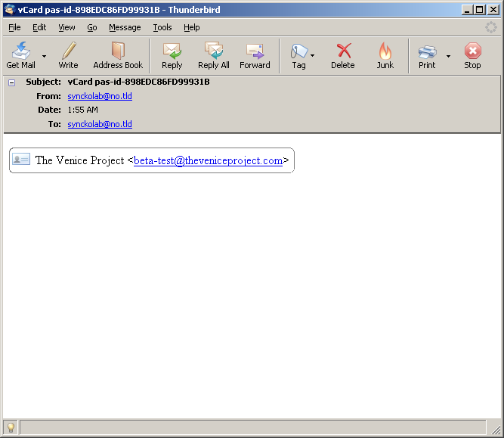
Task: Click Reply All in toolbar
Action: tap(214, 55)
